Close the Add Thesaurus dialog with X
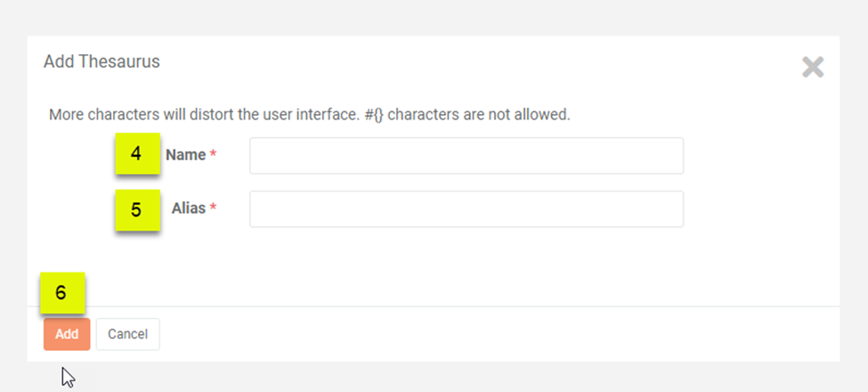868x392 pixels. (x=812, y=67)
